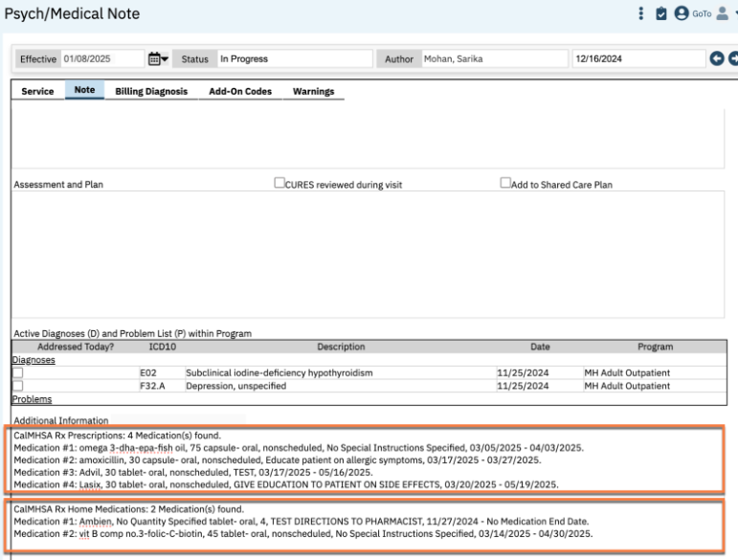Expand the calendar dropdown arrow
This screenshot has width=738, height=560.
click(x=165, y=58)
